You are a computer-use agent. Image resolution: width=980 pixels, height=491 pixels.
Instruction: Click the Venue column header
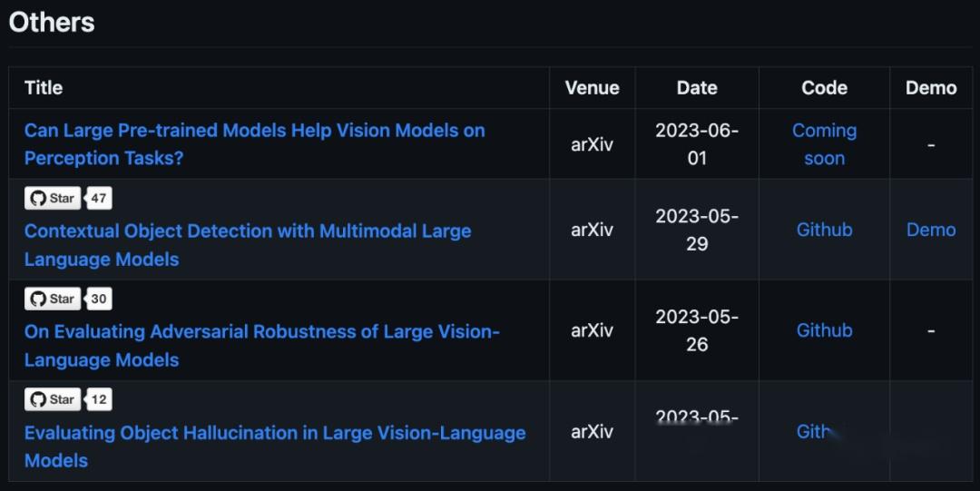click(x=592, y=88)
